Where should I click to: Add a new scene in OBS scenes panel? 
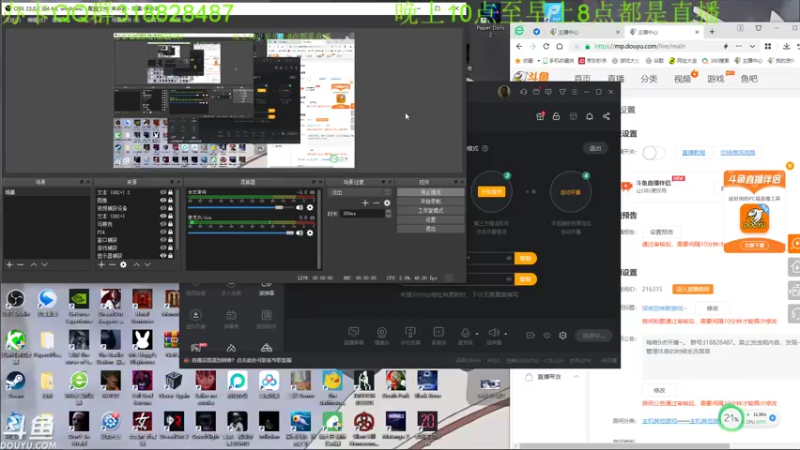(9, 265)
